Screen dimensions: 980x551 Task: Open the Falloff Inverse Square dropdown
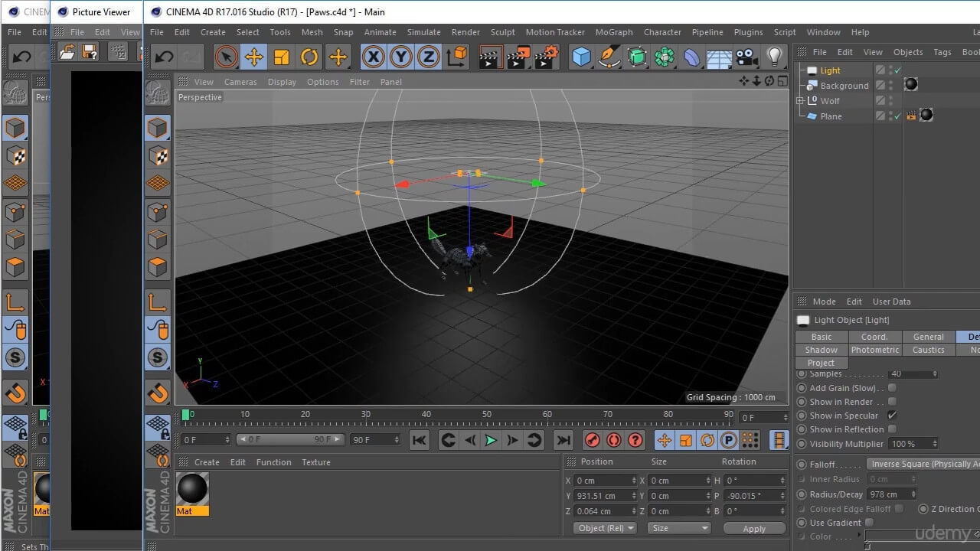coord(923,464)
